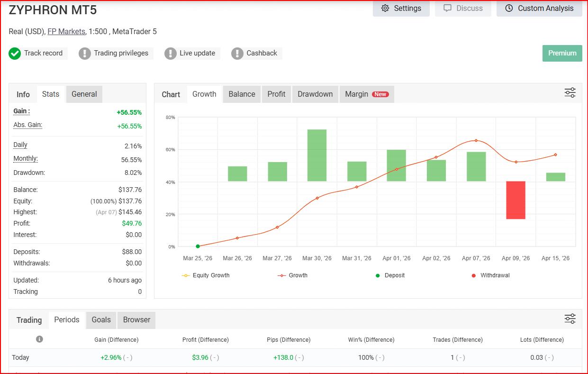Viewport: 588px width, 374px height.
Task: Click the Drawdown 8.02% value
Action: point(132,173)
